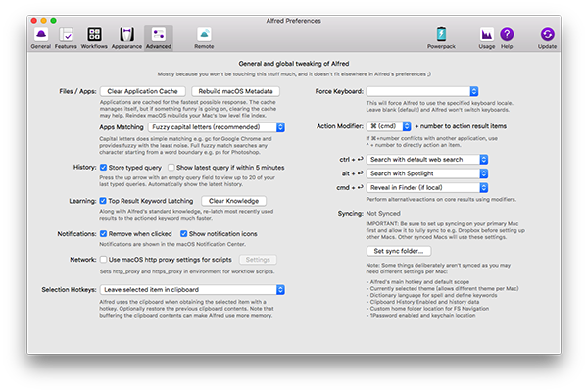Toggle Store typed query checkbox
The image size is (588, 392).
[103, 168]
